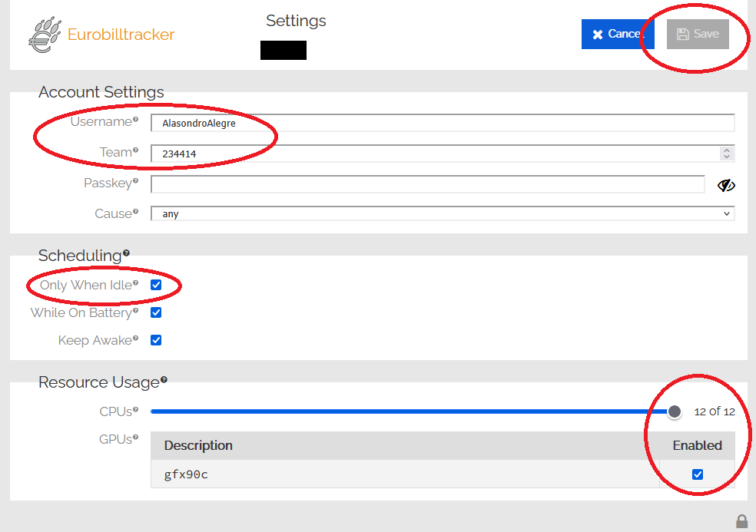This screenshot has width=756, height=532.
Task: Click the "Enabled" column header
Action: pyautogui.click(x=697, y=445)
